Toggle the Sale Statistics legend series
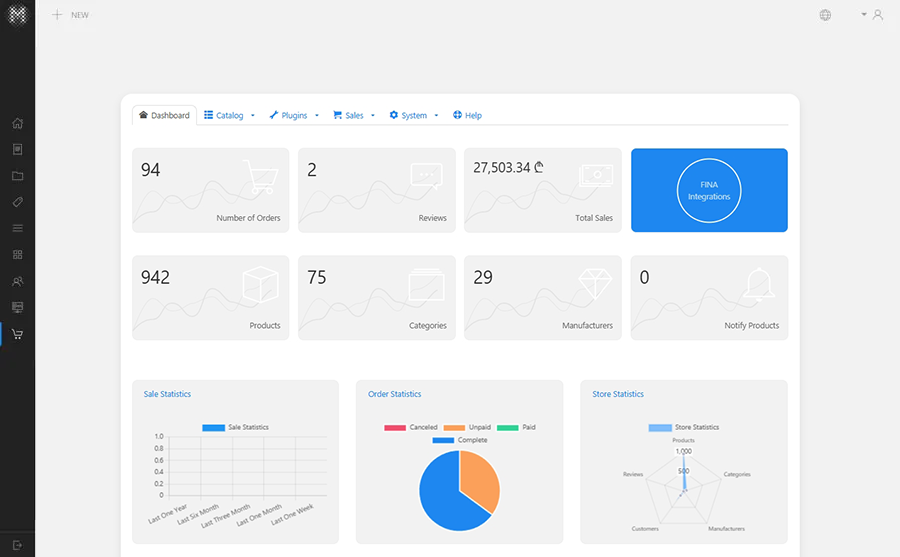Viewport: 900px width, 557px height. point(235,427)
